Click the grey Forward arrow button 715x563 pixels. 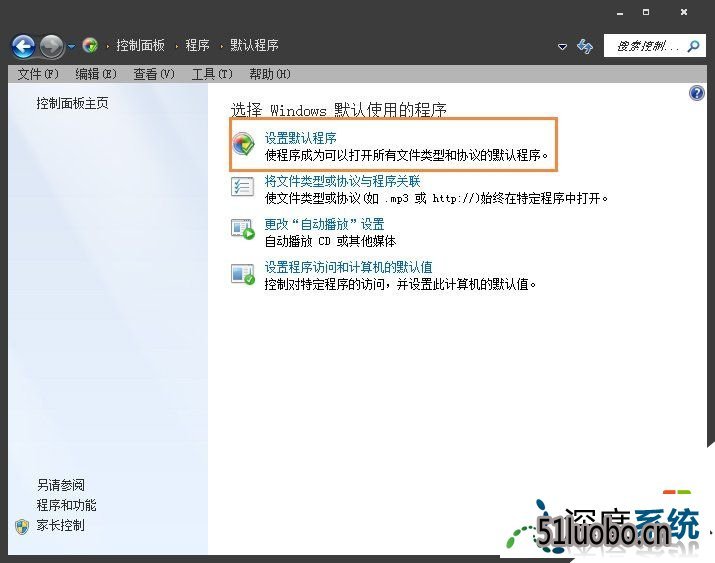pos(52,46)
